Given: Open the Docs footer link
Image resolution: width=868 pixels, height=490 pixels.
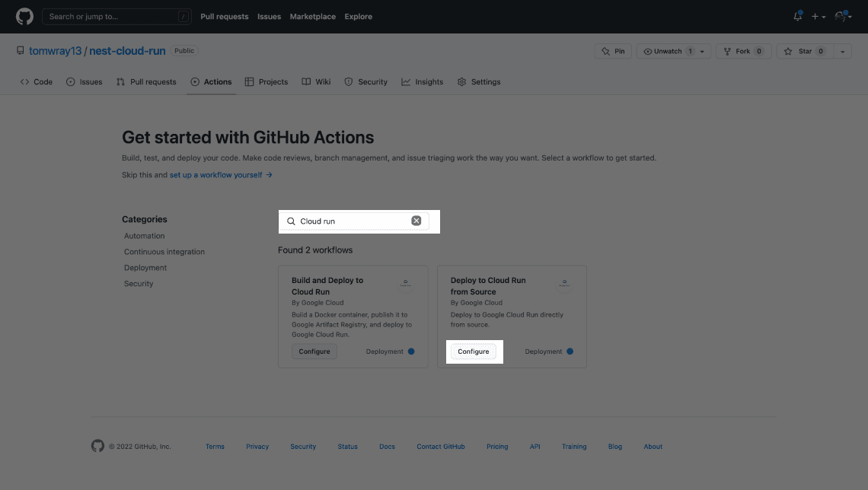Looking at the screenshot, I should pyautogui.click(x=387, y=447).
